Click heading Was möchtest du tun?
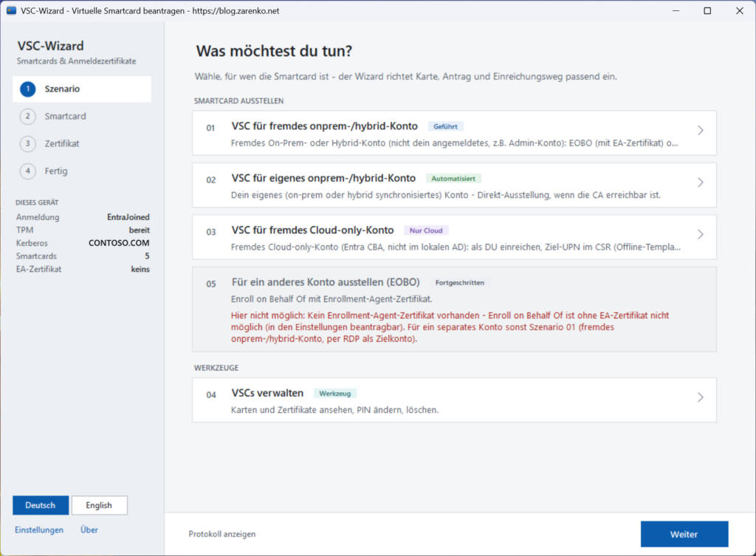This screenshot has width=756, height=556. 275,51
